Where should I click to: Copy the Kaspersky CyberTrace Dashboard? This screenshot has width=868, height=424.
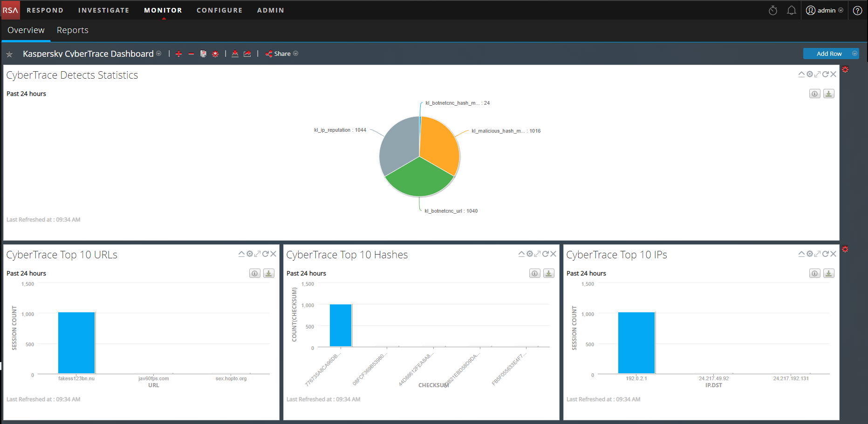point(203,54)
